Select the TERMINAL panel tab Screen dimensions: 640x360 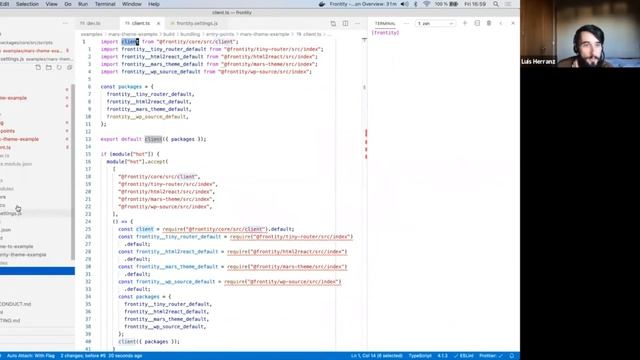coord(385,23)
